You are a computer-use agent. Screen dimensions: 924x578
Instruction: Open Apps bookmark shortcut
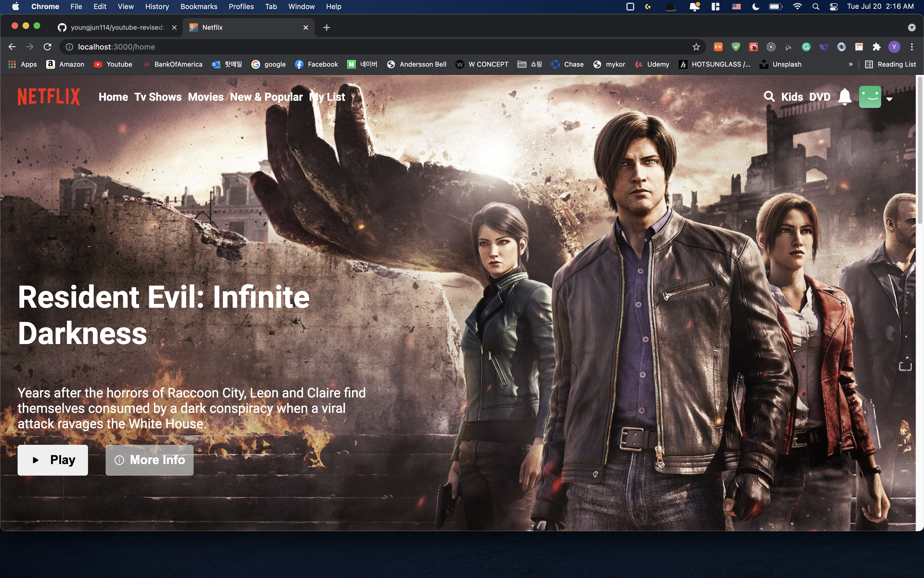23,64
